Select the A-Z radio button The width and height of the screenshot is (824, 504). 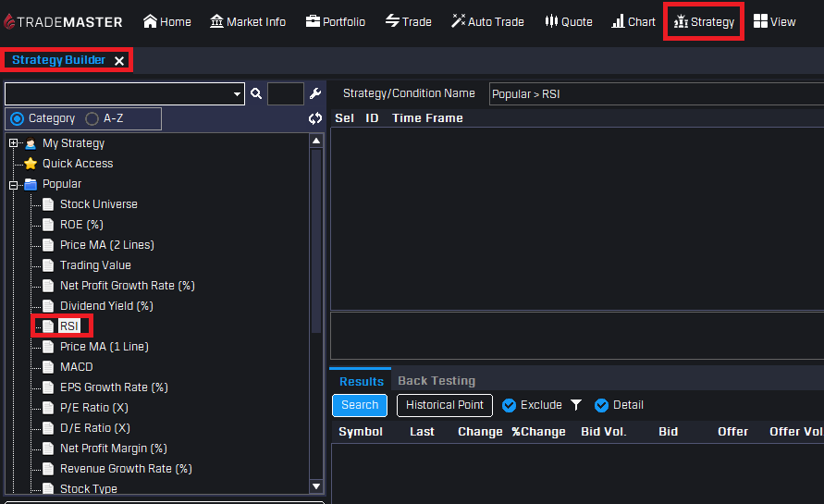[92, 118]
